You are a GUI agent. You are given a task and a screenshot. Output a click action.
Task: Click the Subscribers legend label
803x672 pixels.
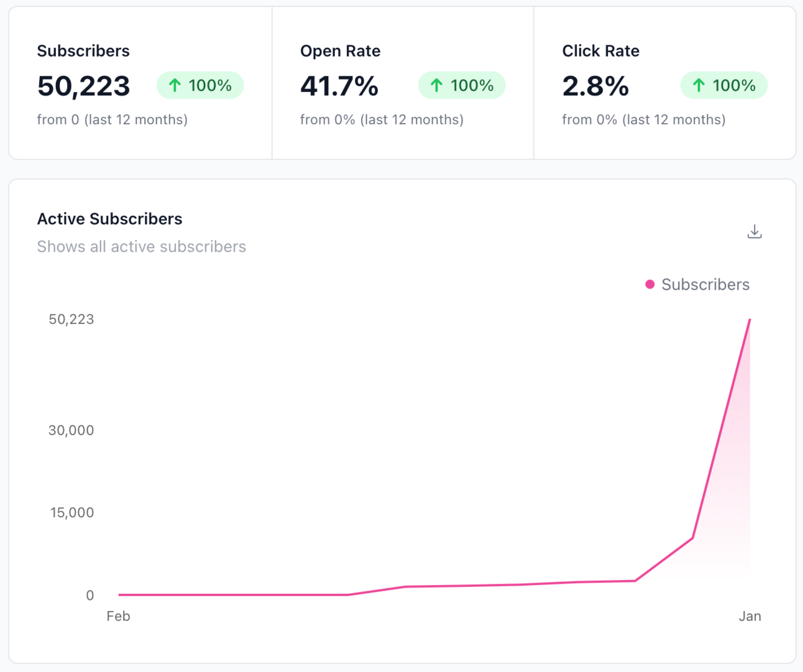[705, 285]
